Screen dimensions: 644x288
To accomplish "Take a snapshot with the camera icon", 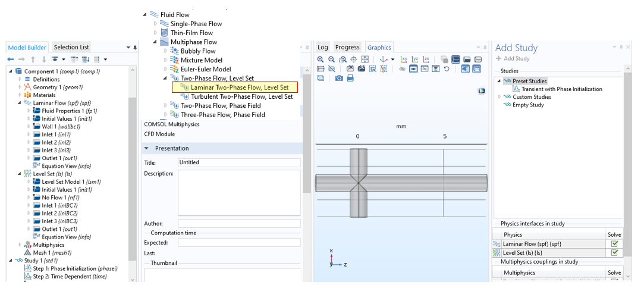I will (339, 78).
